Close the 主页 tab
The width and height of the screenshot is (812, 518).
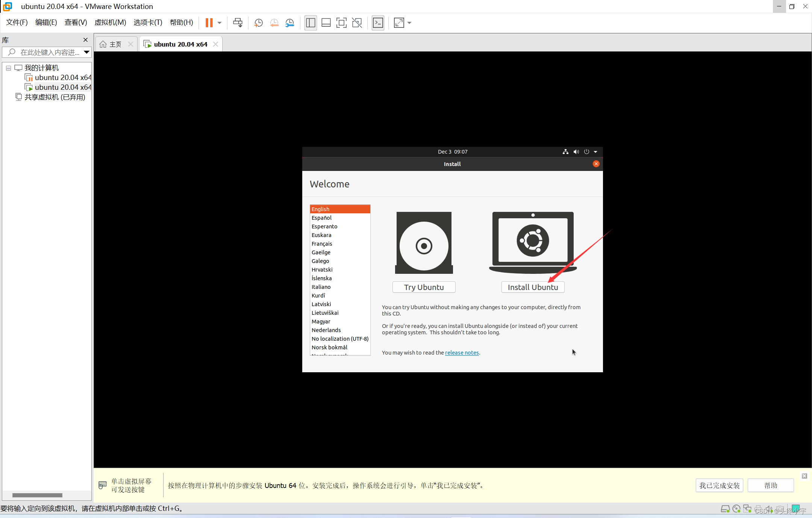pos(130,44)
